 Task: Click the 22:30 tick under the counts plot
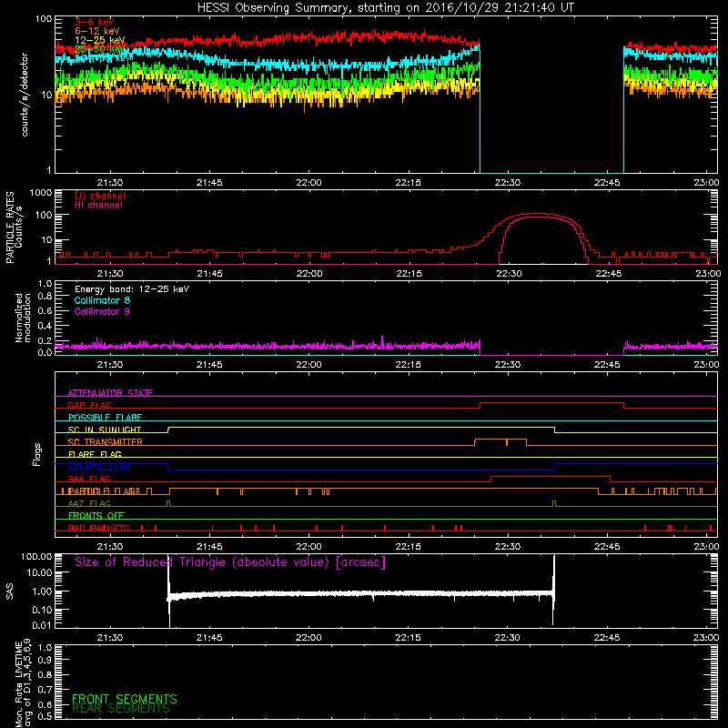point(508,183)
